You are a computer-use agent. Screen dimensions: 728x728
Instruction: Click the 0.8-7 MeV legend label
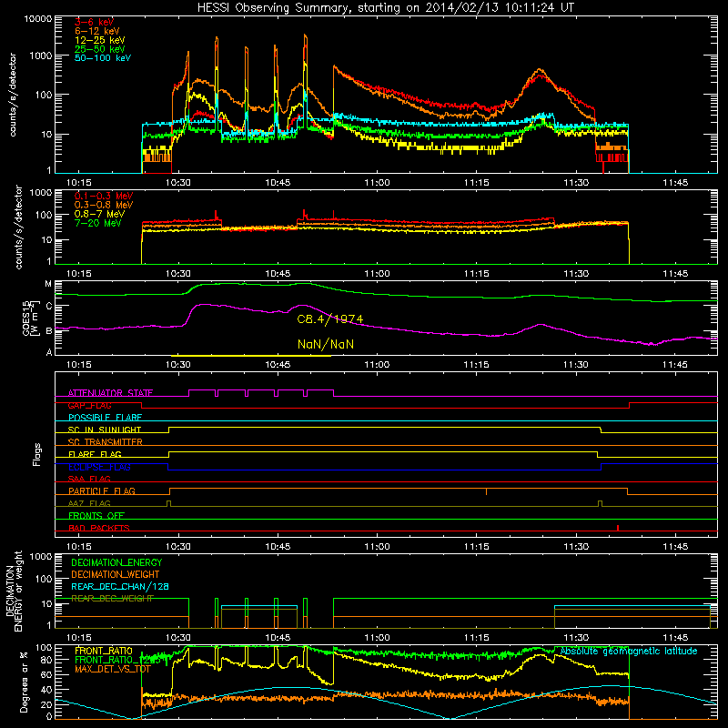tap(99, 214)
